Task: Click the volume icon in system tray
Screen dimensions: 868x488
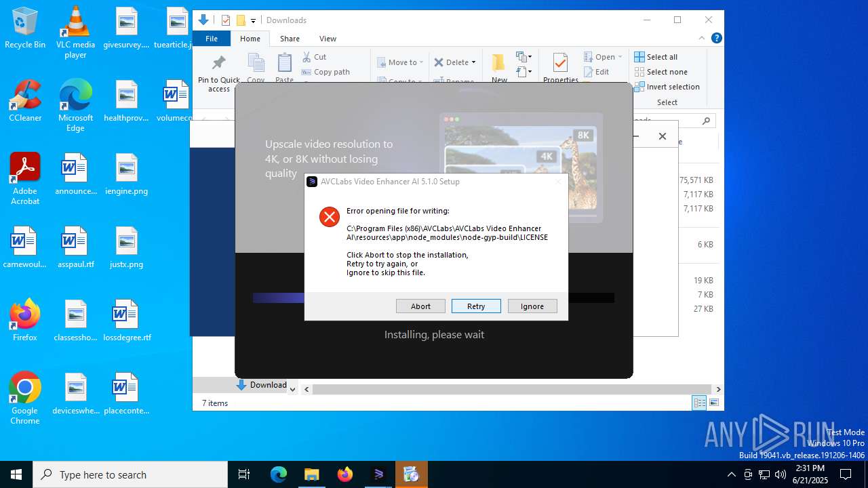Action: (781, 474)
